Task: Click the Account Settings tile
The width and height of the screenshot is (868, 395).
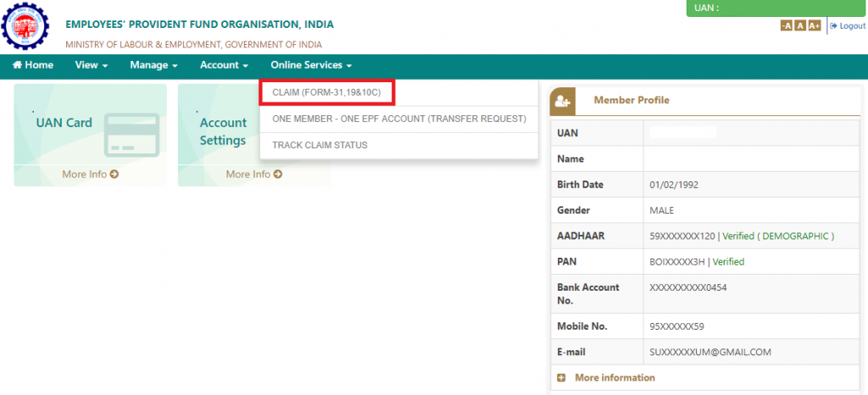Action: pyautogui.click(x=222, y=131)
